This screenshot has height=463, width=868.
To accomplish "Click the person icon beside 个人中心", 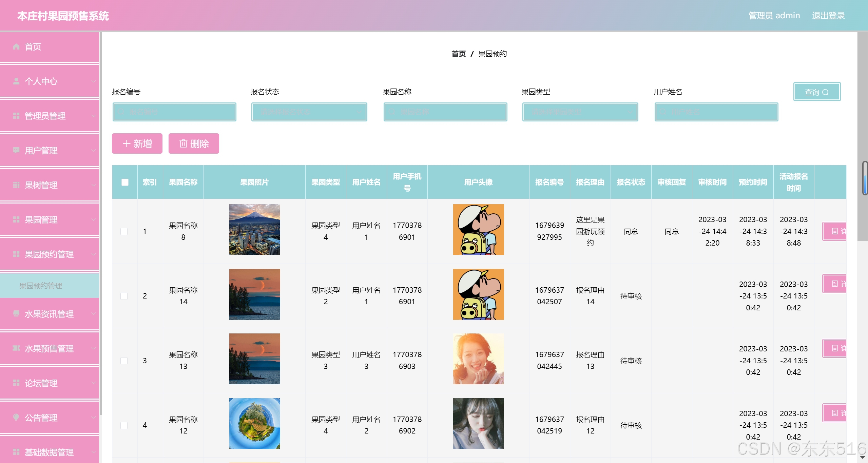I will click(16, 81).
